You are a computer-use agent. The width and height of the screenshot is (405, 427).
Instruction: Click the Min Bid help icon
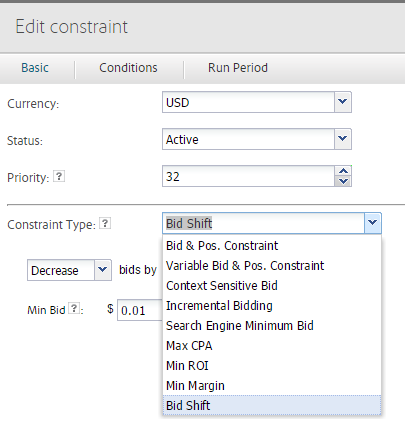(x=74, y=308)
